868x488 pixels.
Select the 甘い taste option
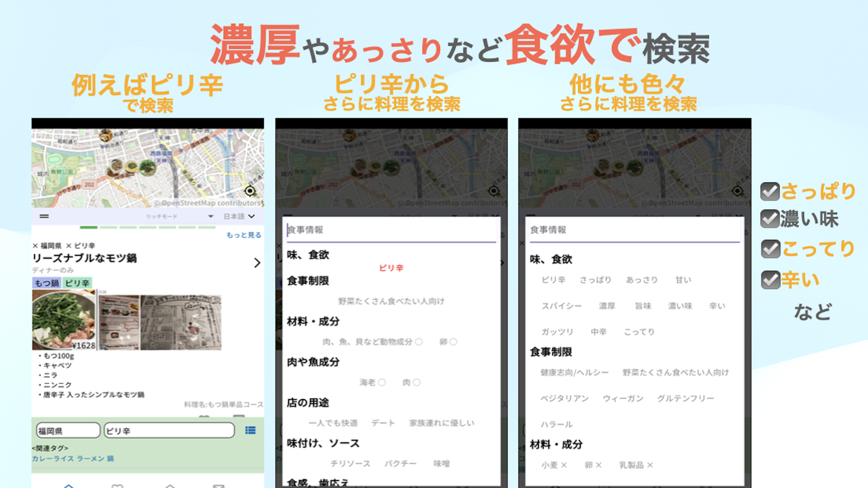pos(683,280)
